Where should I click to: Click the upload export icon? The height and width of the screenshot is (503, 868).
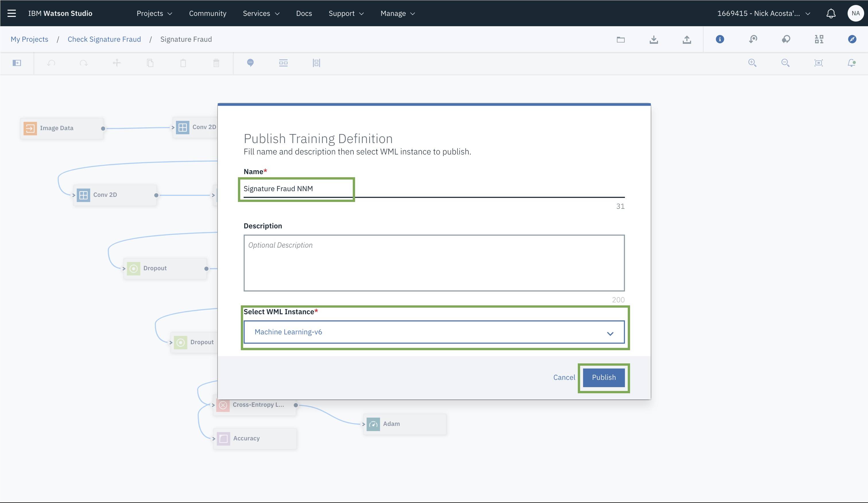pos(687,39)
